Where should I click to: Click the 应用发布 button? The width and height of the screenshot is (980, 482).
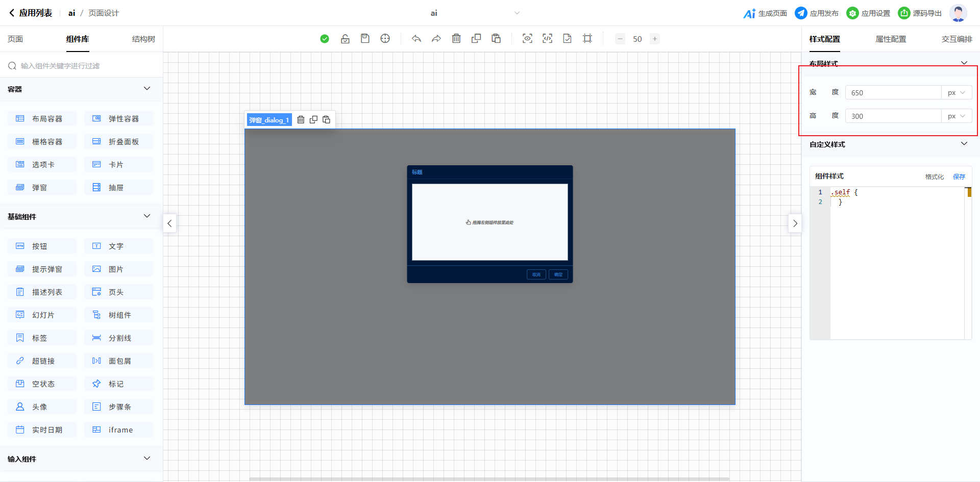[x=817, y=13]
